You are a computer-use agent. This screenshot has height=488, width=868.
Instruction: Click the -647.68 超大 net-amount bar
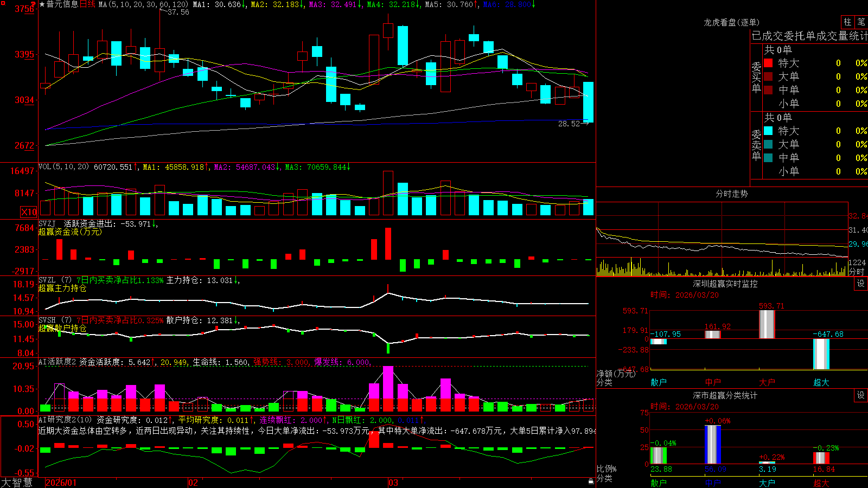[821, 354]
